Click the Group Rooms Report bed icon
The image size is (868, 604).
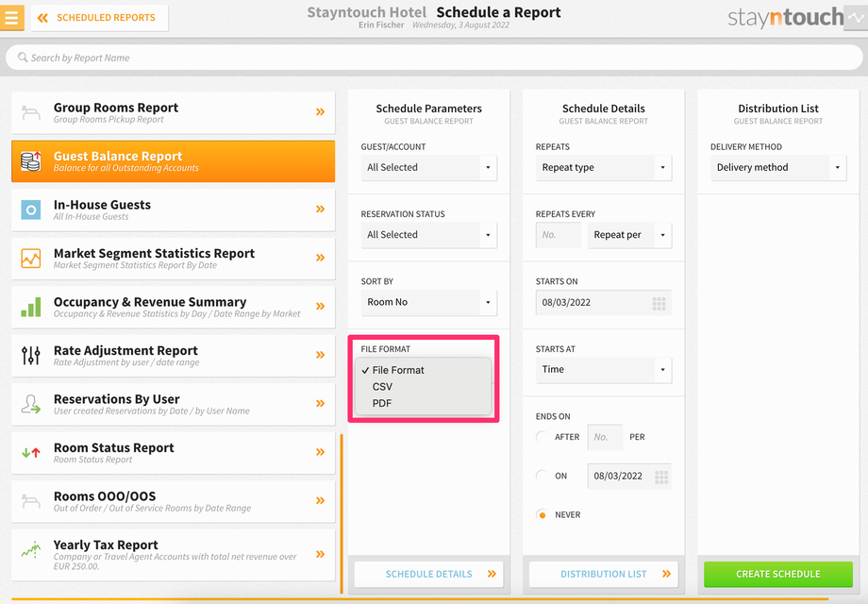pyautogui.click(x=30, y=112)
